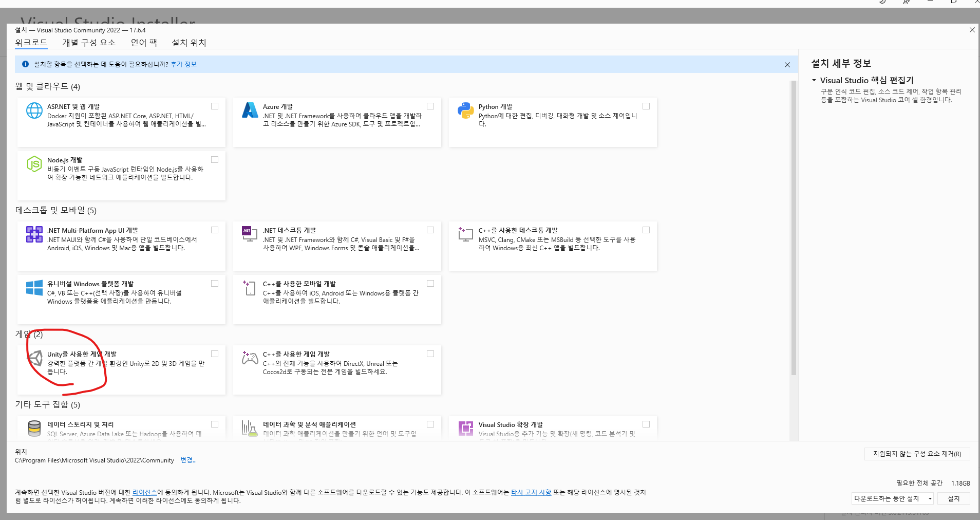Check the 데이터 과학 및 분석 checkbox
The image size is (980, 520).
point(430,424)
